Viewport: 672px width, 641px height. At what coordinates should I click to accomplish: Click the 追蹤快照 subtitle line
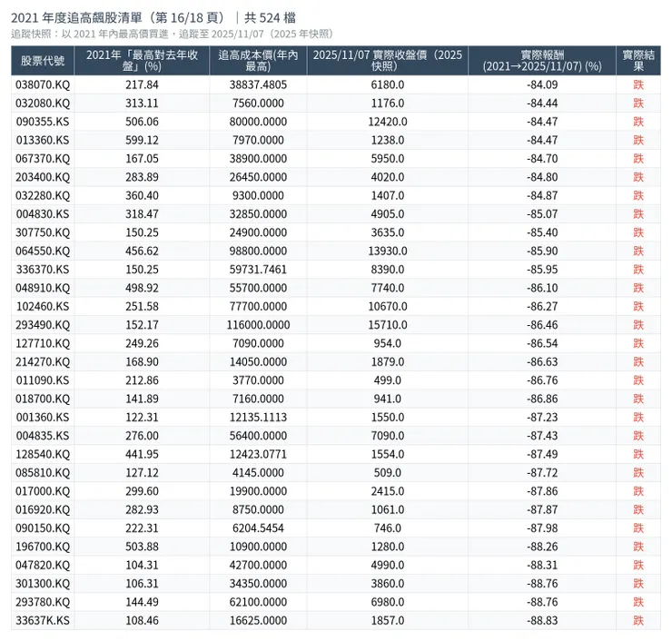point(172,34)
